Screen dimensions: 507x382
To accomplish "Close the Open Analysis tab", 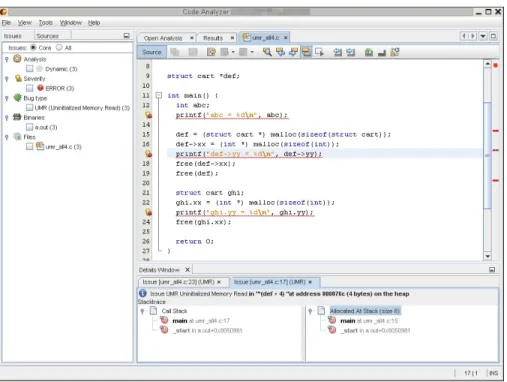I will click(192, 38).
